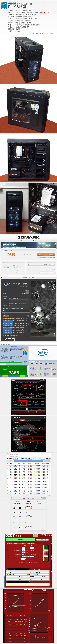
Task: Click Save button in 3DMark 11
Action: pos(51,273)
